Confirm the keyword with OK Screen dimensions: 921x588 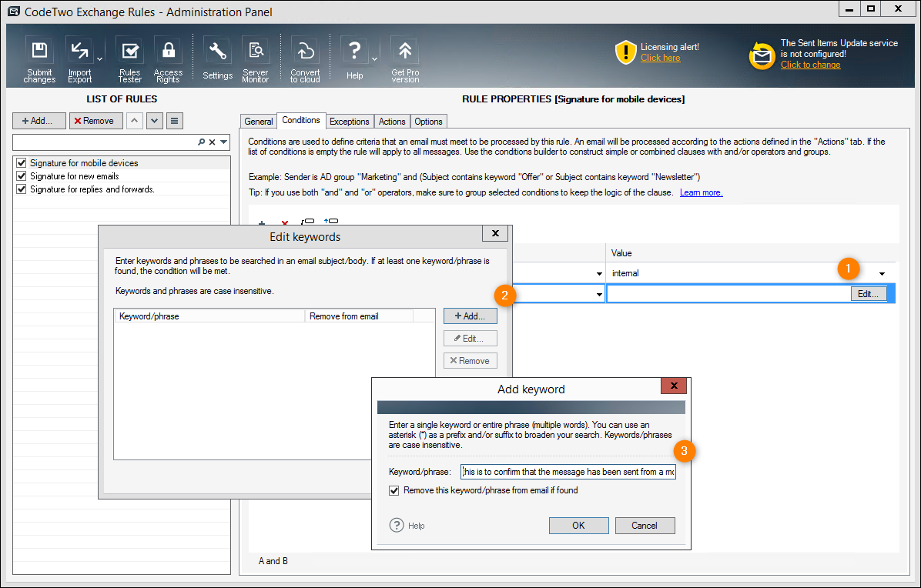[x=578, y=525]
